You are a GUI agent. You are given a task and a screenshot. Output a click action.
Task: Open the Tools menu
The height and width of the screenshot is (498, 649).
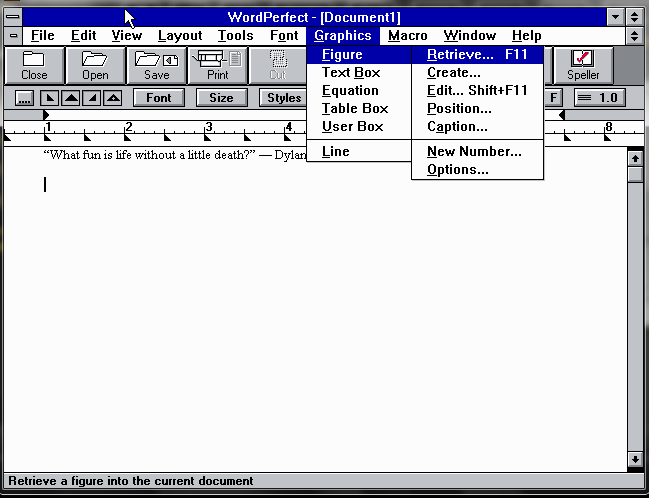point(236,36)
